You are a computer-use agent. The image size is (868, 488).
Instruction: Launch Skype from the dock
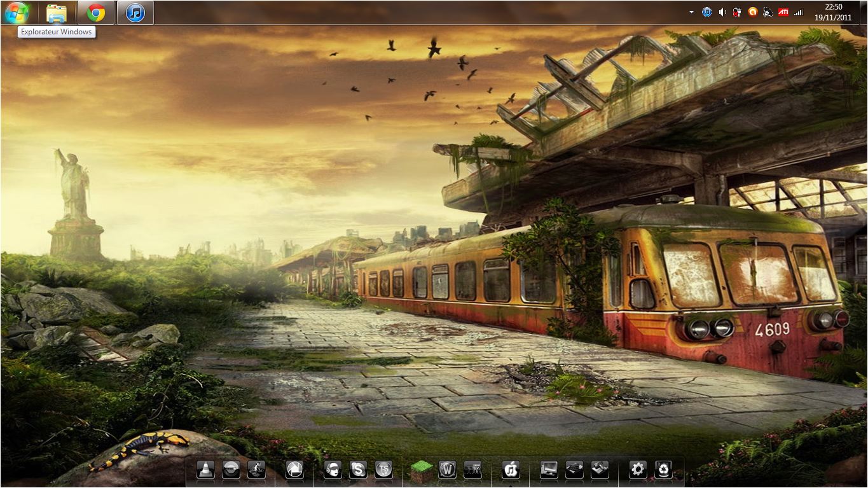coord(358,470)
